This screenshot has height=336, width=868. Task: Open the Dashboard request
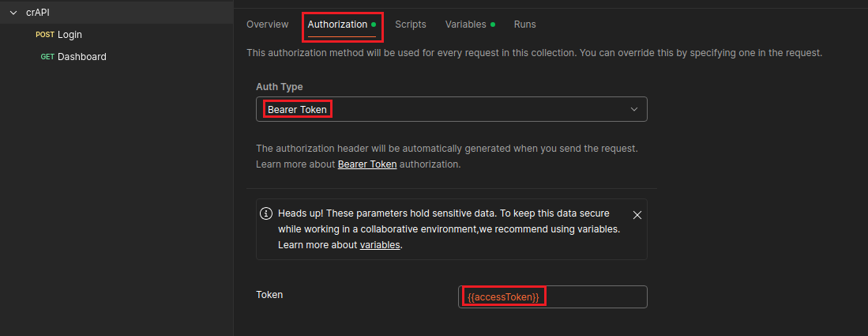[x=81, y=57]
